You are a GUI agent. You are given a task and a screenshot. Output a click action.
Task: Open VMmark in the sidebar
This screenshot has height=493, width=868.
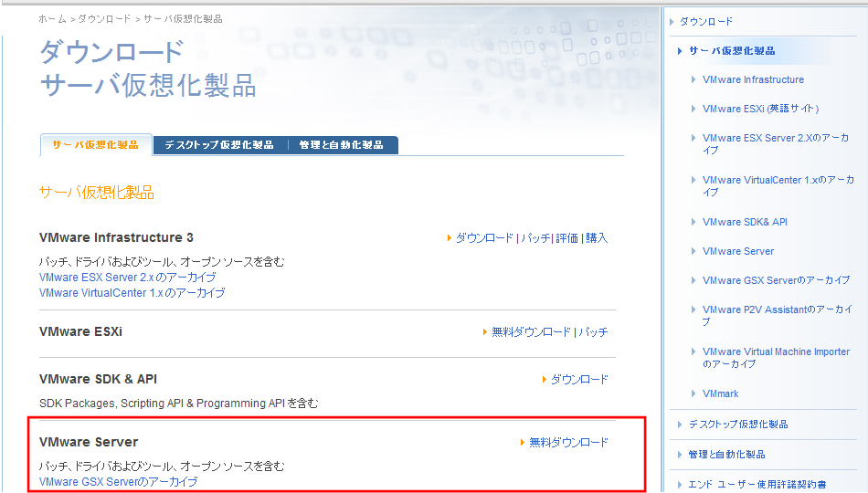point(720,394)
